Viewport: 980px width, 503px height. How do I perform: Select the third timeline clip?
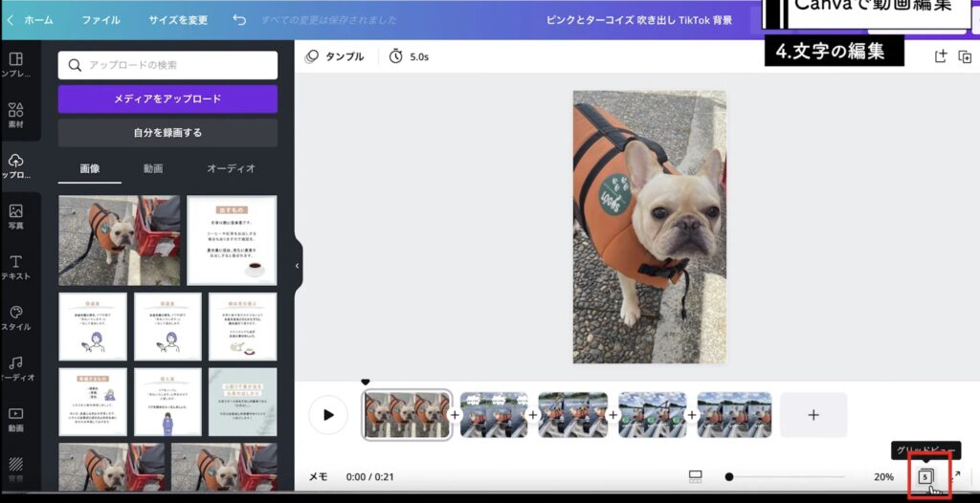pyautogui.click(x=573, y=415)
